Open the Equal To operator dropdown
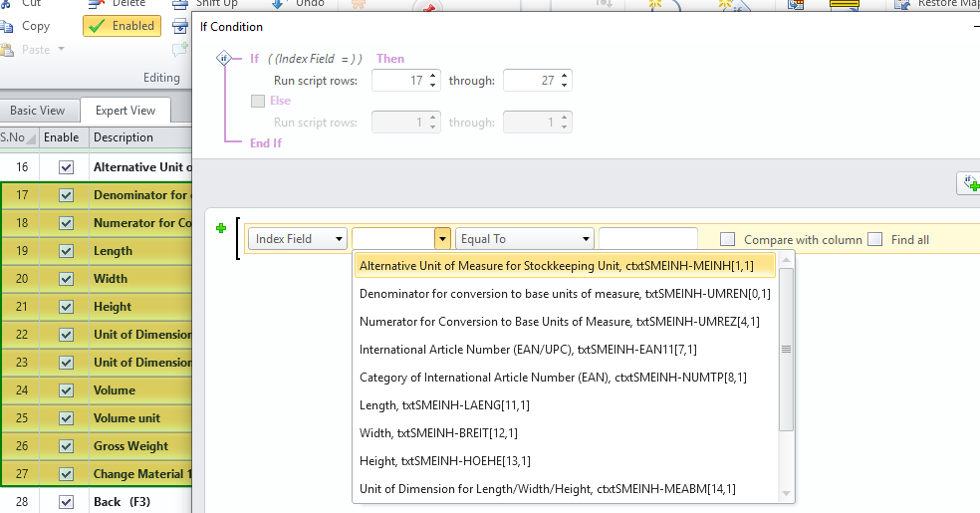This screenshot has height=513, width=980. (524, 239)
